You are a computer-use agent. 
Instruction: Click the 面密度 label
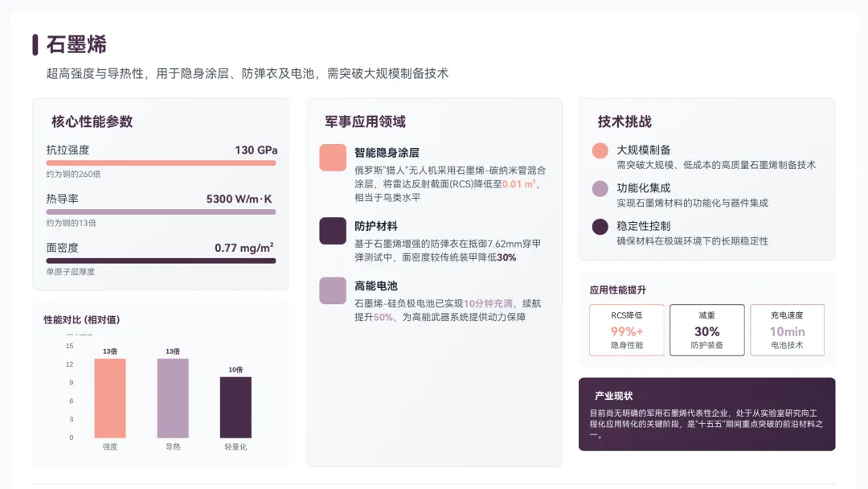62,248
